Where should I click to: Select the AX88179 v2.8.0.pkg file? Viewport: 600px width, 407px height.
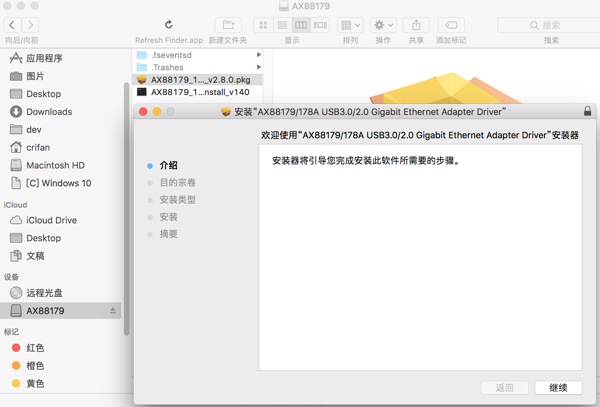tap(197, 80)
